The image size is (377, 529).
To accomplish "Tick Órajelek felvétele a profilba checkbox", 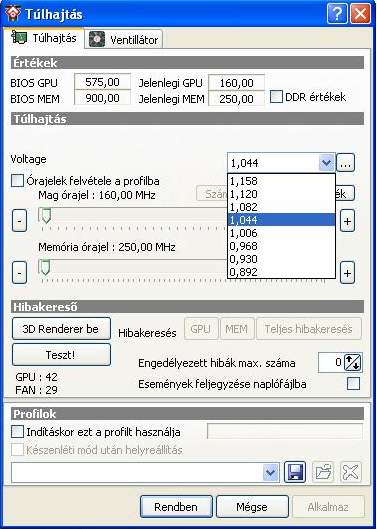I will (x=17, y=181).
